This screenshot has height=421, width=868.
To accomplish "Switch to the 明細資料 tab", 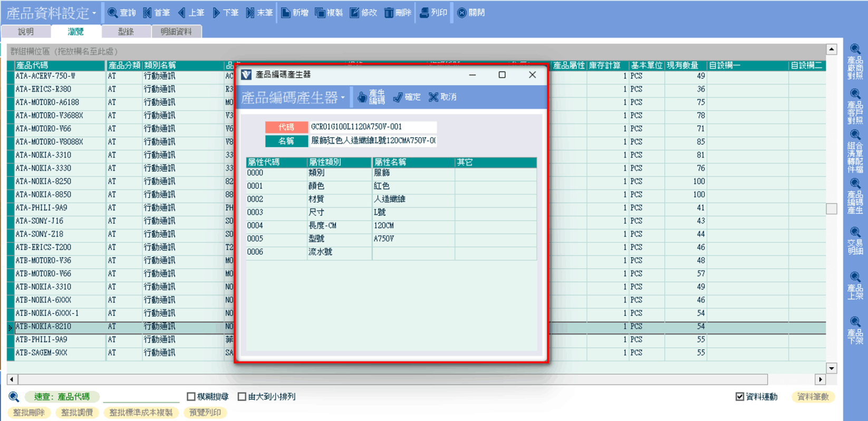I will (176, 32).
